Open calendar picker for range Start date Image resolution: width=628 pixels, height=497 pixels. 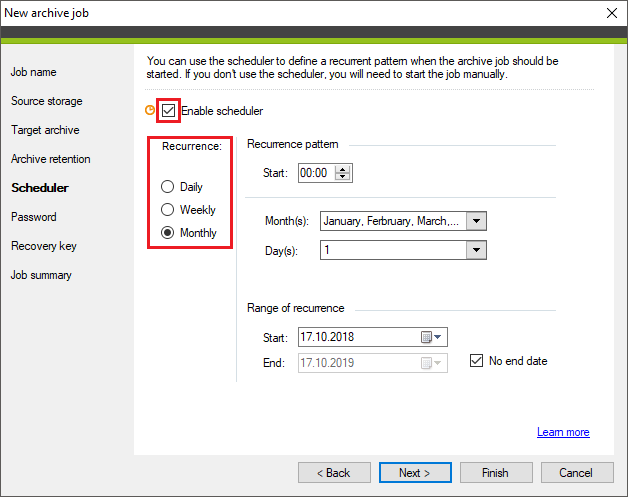pos(431,337)
